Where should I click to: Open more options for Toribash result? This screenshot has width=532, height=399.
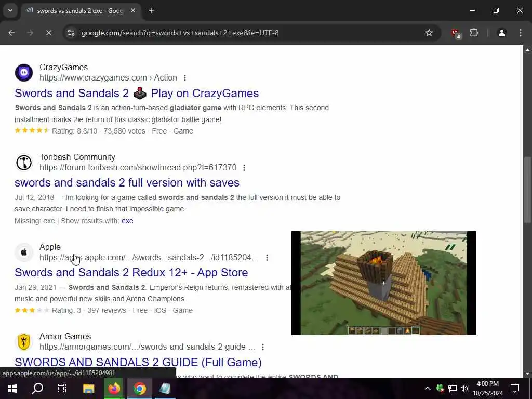tap(244, 168)
